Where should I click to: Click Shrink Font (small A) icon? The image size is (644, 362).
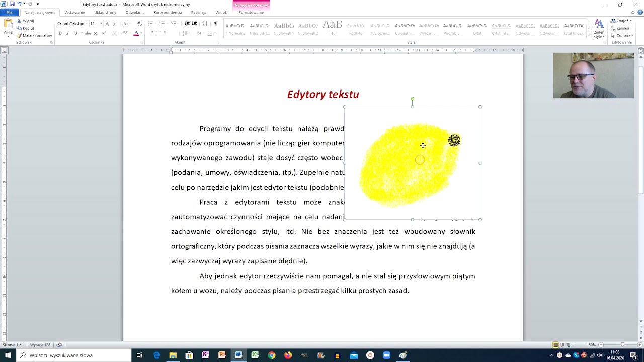[115, 24]
